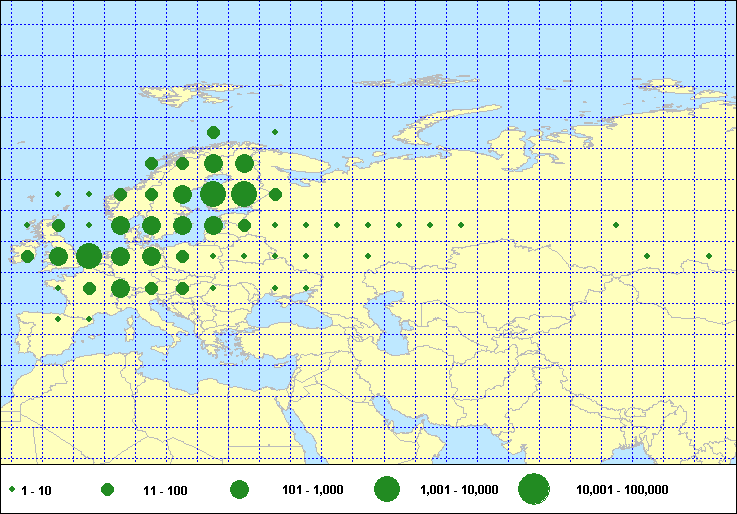This screenshot has width=737, height=514.
Task: Click the "10,001 - 100,000" legend label
Action: click(622, 490)
